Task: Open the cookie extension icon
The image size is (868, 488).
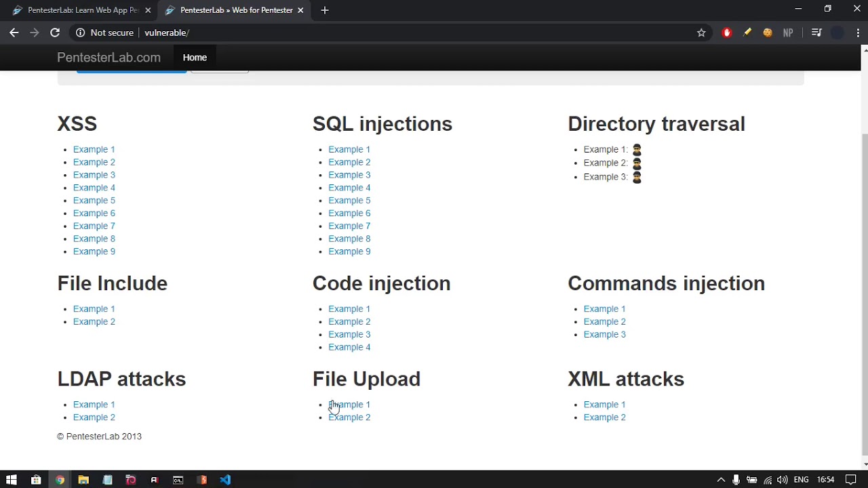Action: [x=768, y=33]
